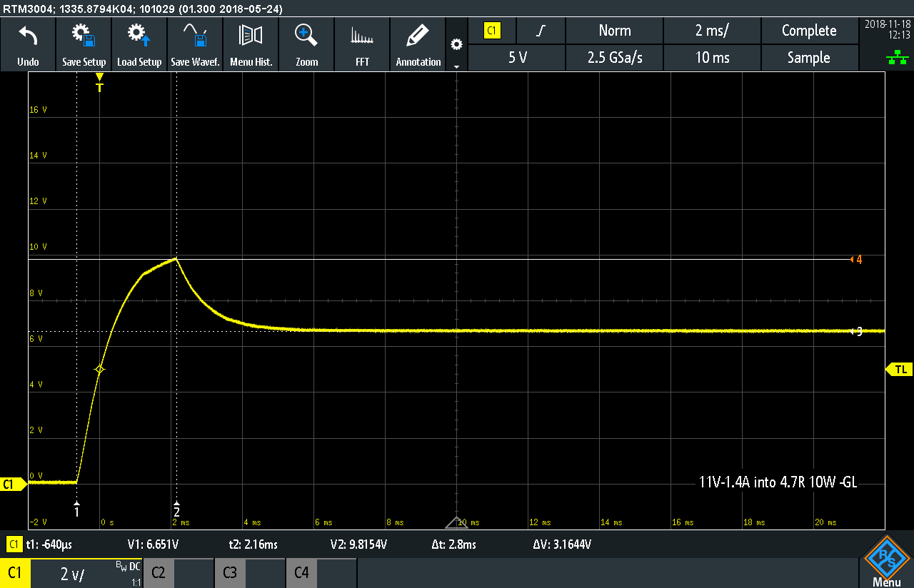Open the FFT analysis tool

click(362, 44)
